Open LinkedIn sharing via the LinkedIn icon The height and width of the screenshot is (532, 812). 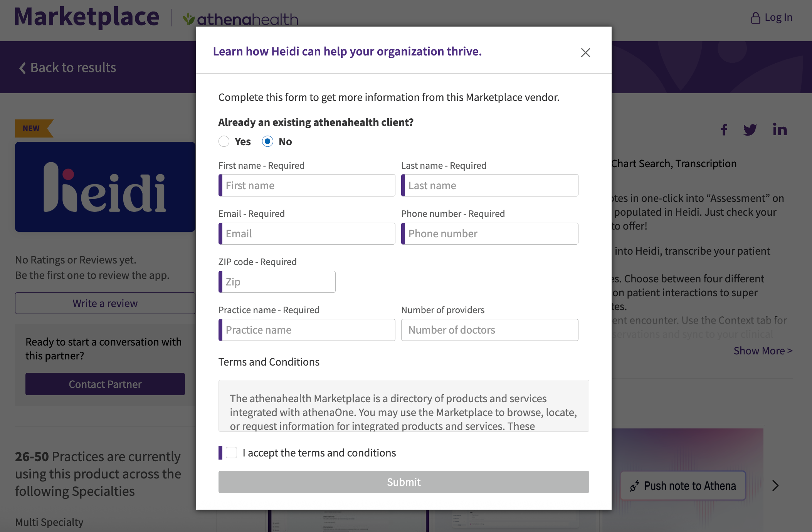click(x=780, y=130)
